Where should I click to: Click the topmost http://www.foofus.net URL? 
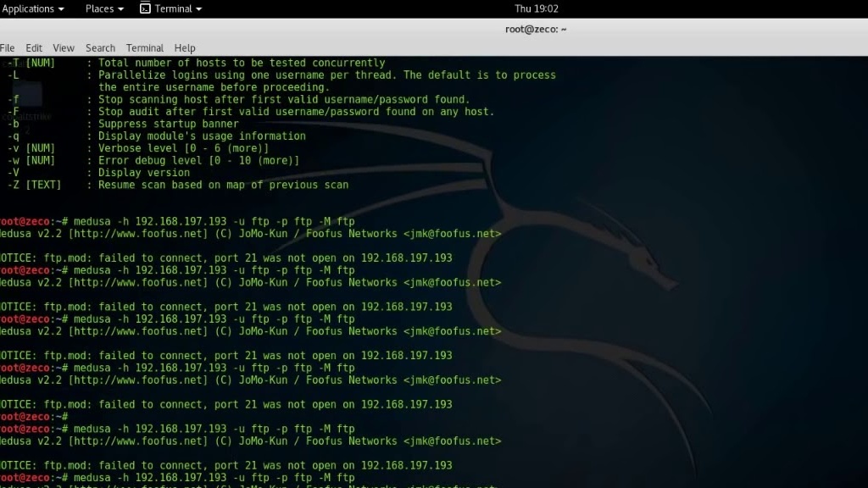137,234
